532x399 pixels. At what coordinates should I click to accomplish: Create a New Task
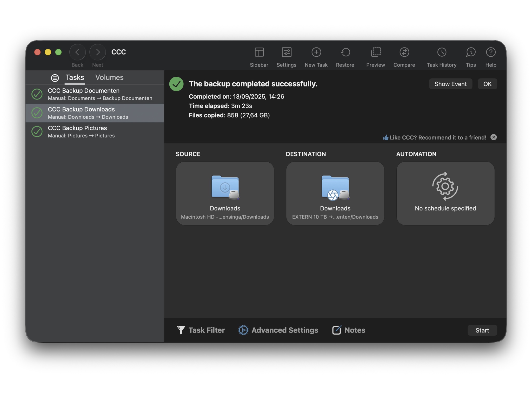[316, 52]
